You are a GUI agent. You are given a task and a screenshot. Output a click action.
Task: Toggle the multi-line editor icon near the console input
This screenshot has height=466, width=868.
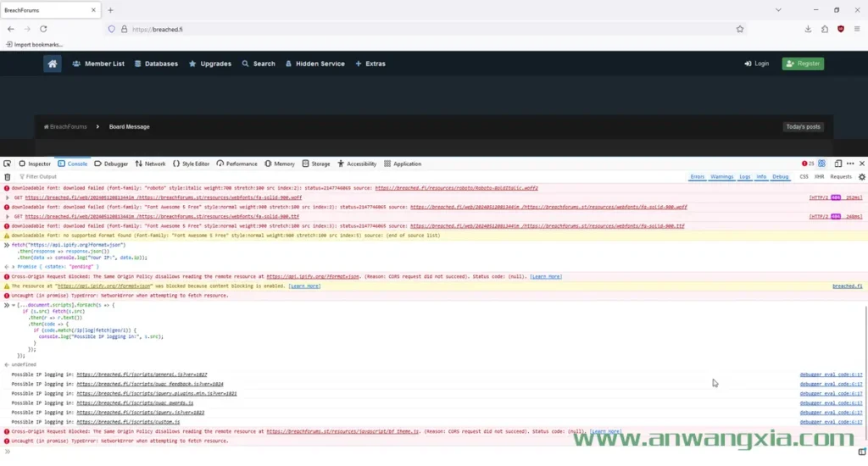coord(862,452)
